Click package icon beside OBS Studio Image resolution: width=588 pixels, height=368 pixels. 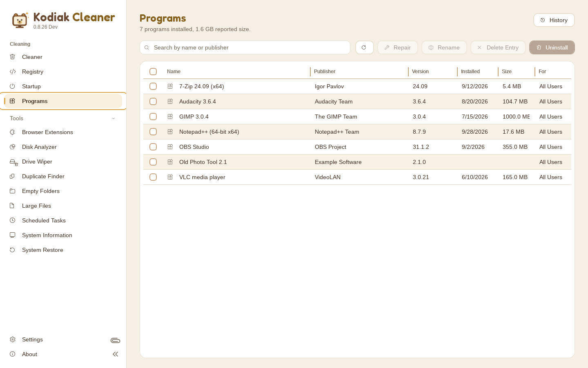(170, 147)
